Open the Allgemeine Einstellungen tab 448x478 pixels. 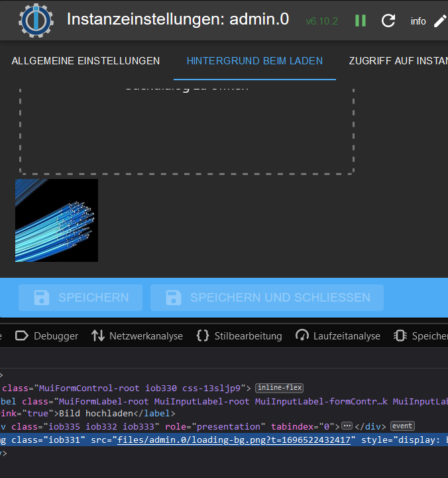85,61
